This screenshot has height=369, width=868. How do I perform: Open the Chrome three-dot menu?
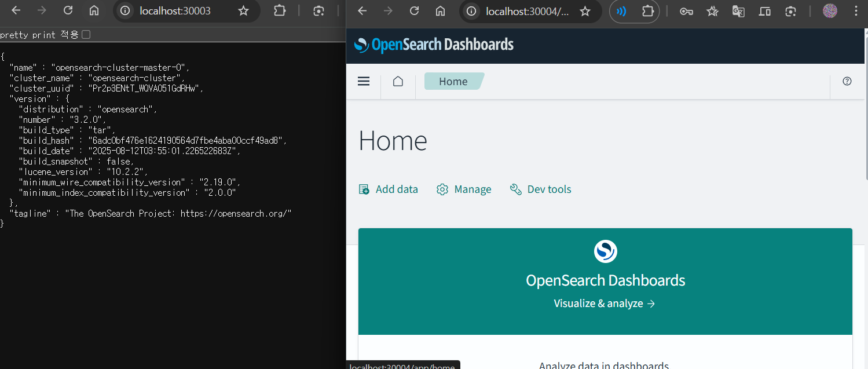point(856,10)
